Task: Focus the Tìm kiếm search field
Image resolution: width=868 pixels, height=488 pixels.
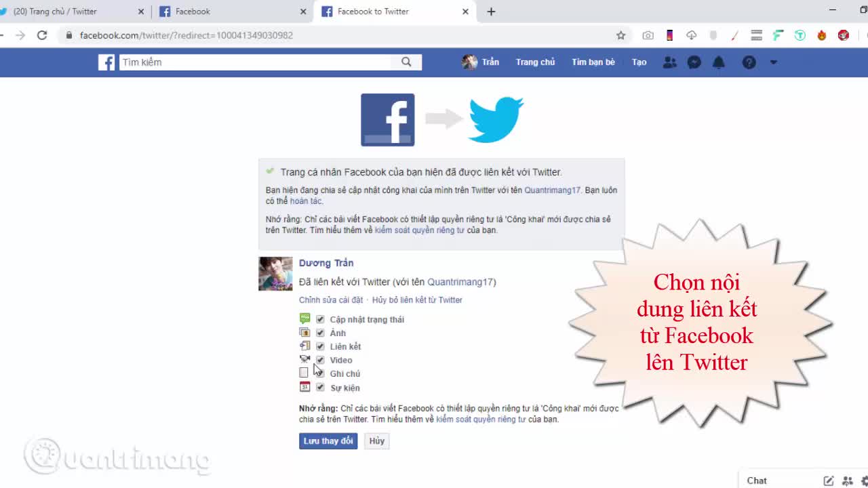Action: pyautogui.click(x=256, y=62)
